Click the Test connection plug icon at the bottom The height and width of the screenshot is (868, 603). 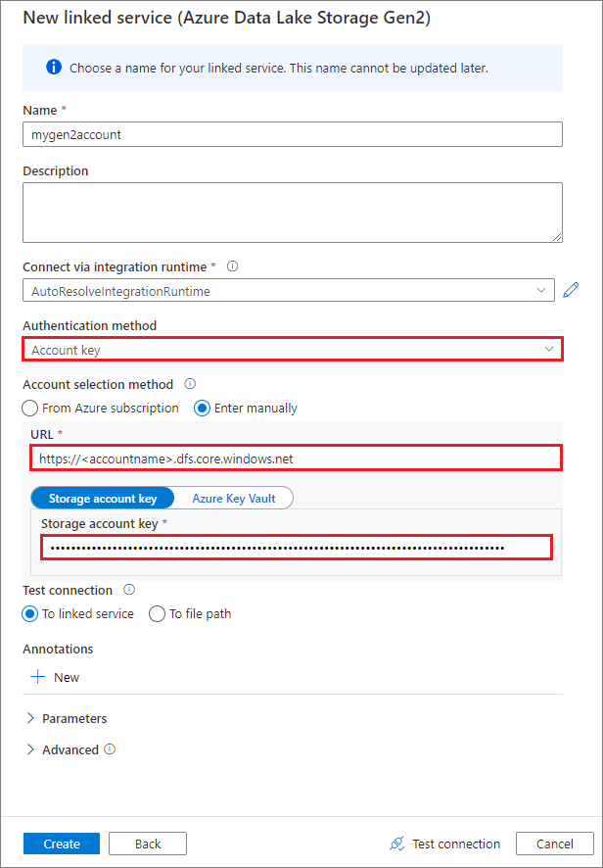coord(397,844)
